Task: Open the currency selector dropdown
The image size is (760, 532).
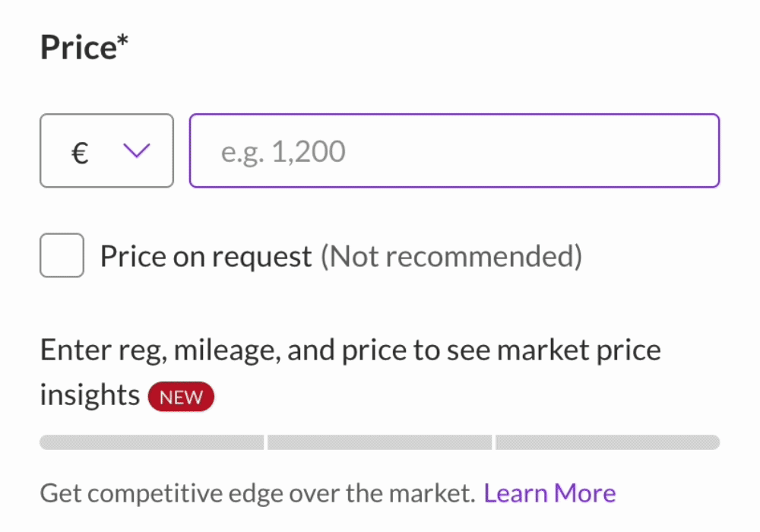Action: pos(106,150)
